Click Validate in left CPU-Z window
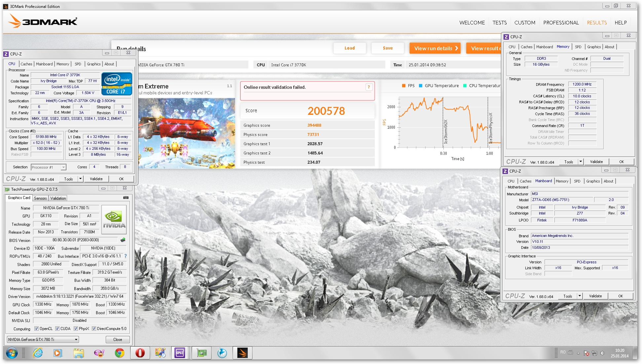642x364 pixels. click(x=96, y=179)
